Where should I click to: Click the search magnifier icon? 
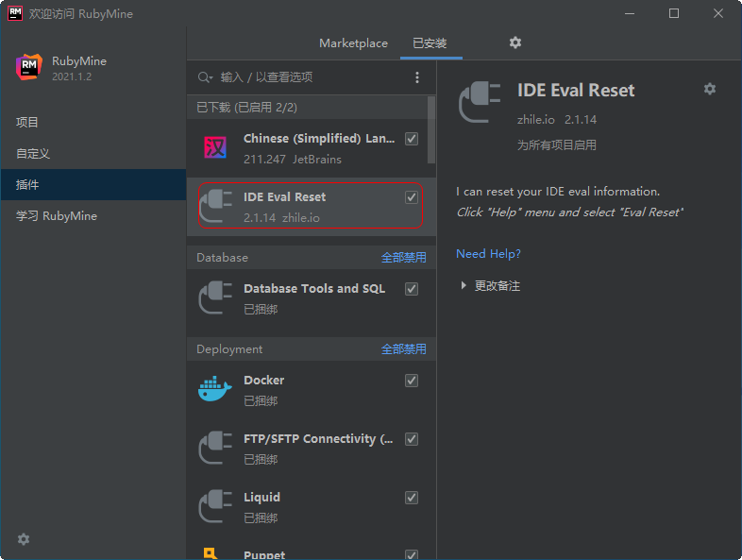pyautogui.click(x=205, y=77)
